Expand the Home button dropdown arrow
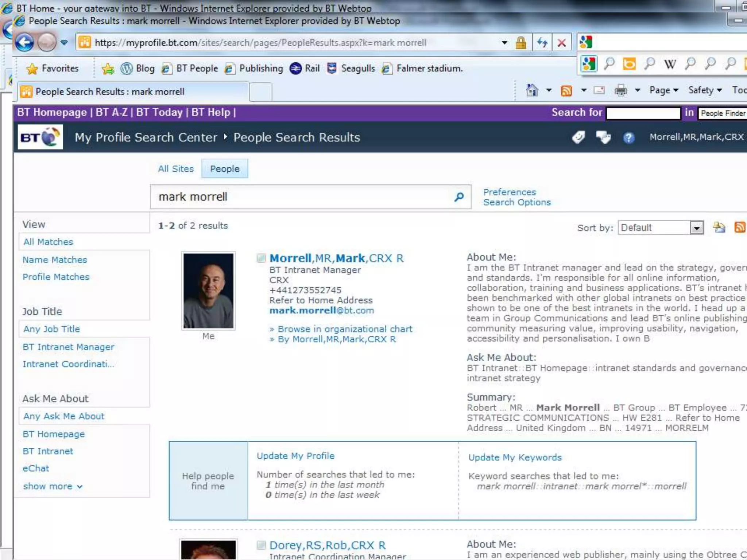The width and height of the screenshot is (747, 560). click(x=549, y=90)
